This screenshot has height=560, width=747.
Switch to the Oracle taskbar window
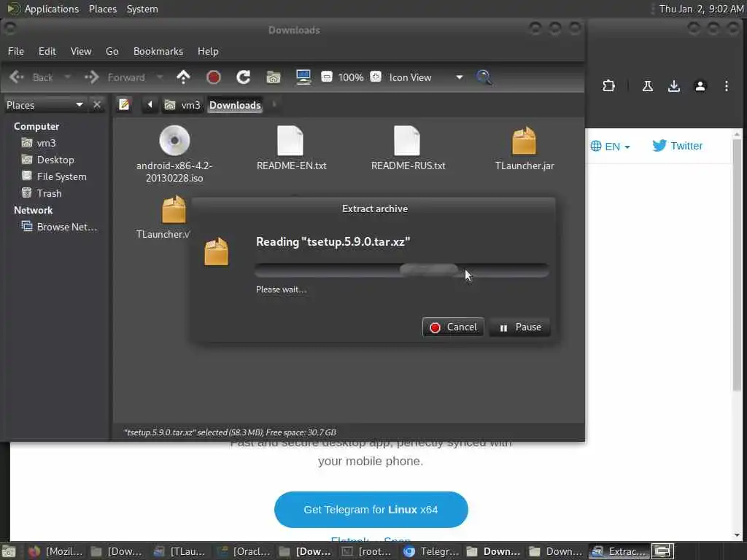(244, 551)
